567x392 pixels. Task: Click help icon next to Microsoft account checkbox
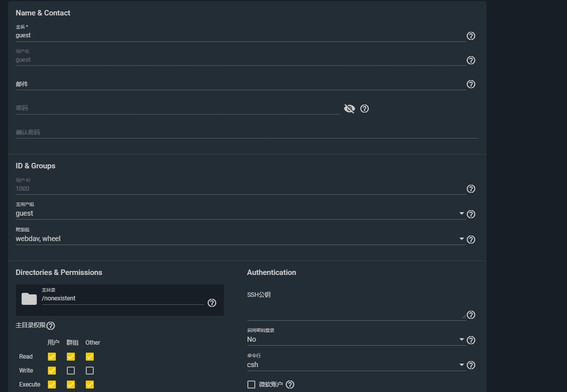click(x=290, y=385)
